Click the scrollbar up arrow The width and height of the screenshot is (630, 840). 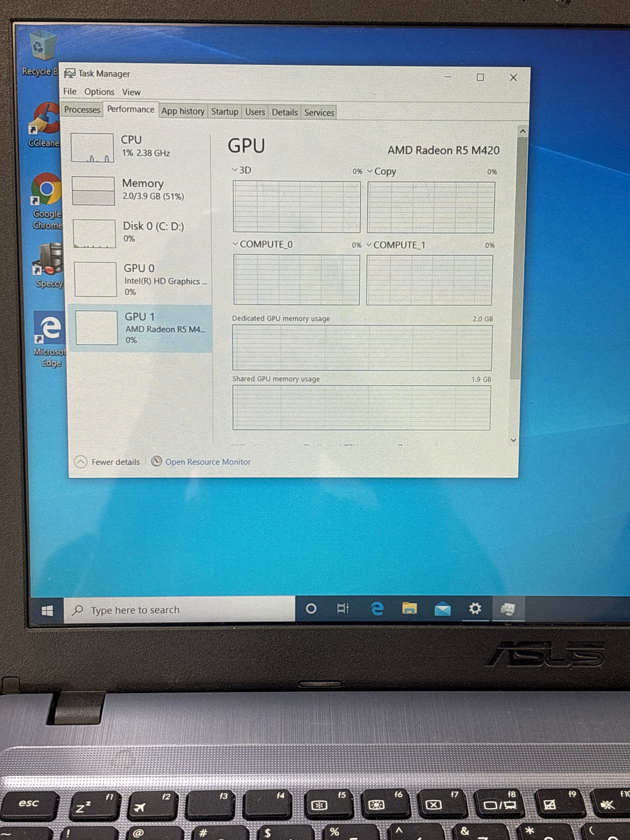522,132
